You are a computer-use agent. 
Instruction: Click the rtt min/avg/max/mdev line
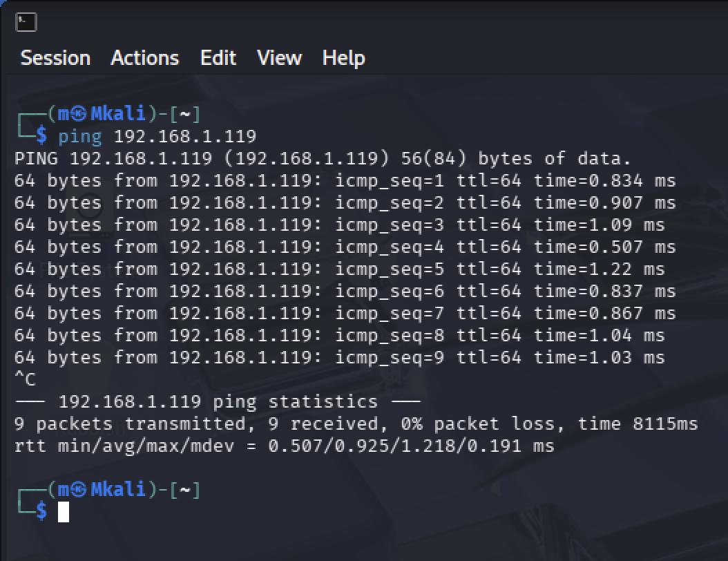click(x=284, y=446)
